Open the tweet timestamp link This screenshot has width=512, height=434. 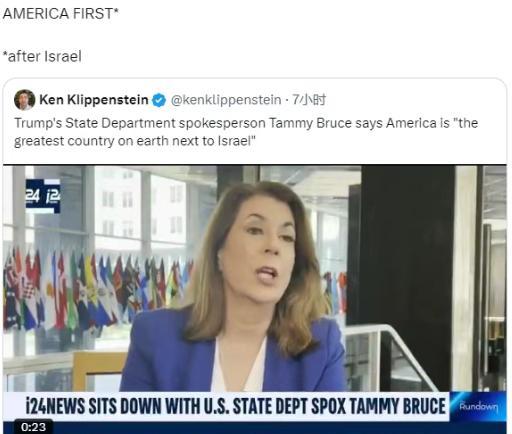[309, 100]
